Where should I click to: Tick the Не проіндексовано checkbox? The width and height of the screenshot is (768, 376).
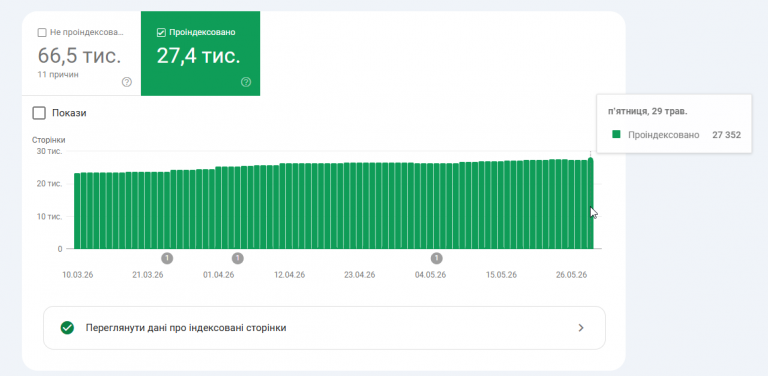pos(42,33)
